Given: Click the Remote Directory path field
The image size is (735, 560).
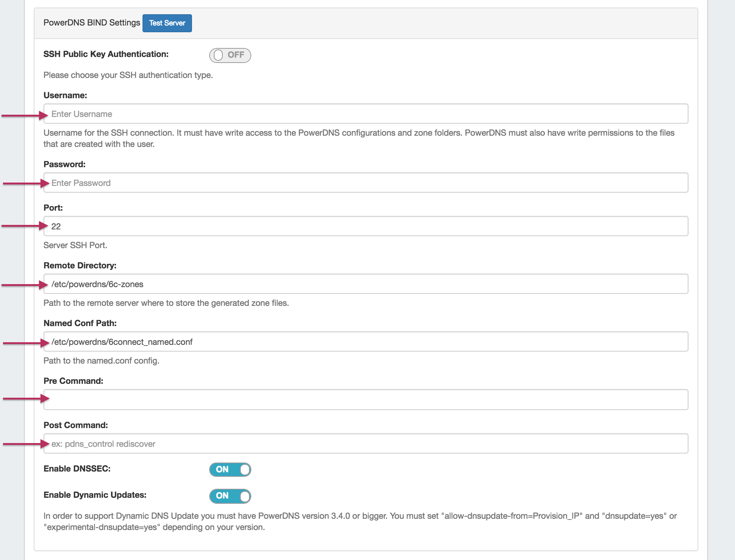Looking at the screenshot, I should coord(366,284).
